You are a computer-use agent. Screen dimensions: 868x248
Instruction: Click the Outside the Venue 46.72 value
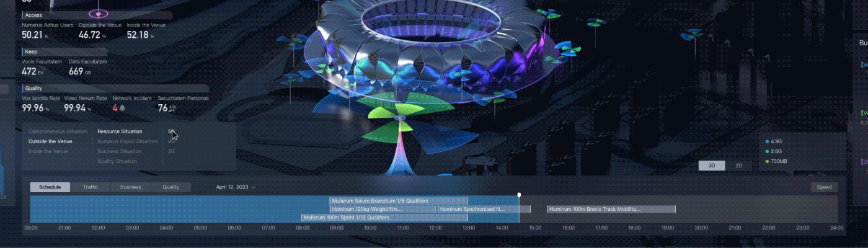89,35
